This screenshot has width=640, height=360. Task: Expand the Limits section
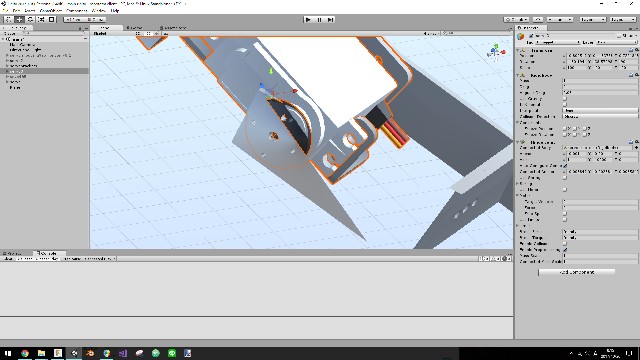click(518, 226)
